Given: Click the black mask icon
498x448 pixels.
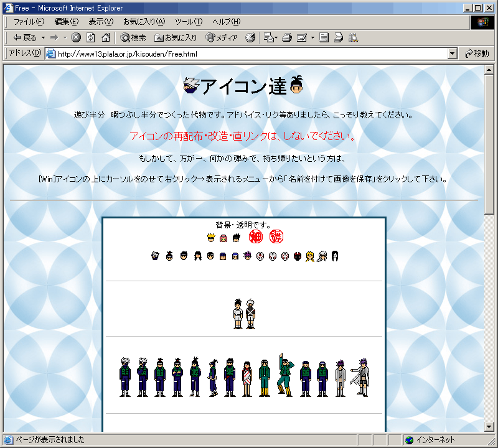Looking at the screenshot, I should click(298, 256).
